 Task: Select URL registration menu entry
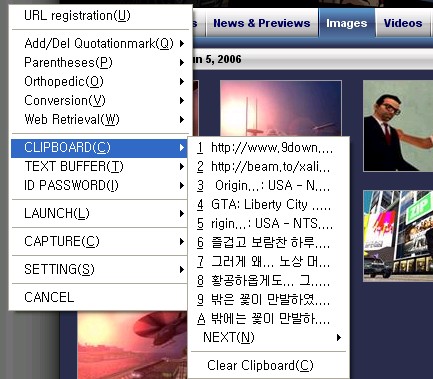99,16
